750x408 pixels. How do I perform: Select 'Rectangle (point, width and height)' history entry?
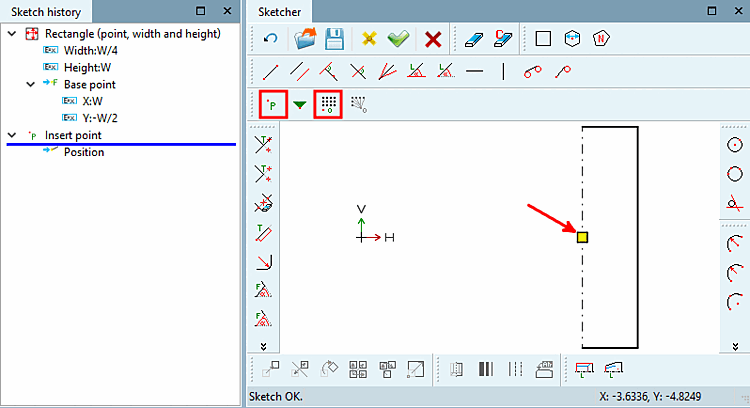pyautogui.click(x=132, y=34)
